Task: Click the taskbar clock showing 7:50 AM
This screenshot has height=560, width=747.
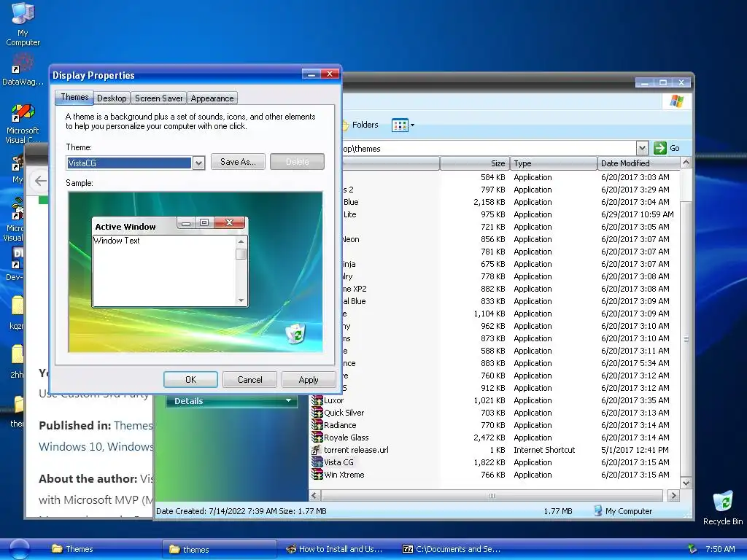Action: click(720, 549)
